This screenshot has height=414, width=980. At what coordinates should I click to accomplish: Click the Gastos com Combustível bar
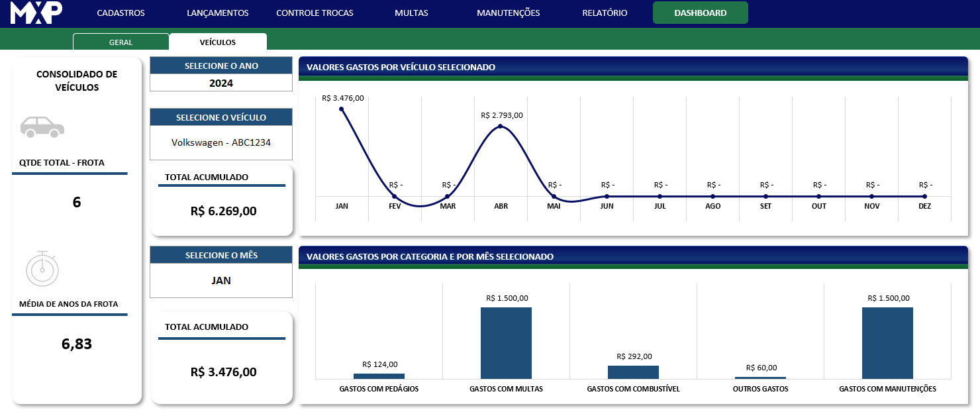click(x=633, y=372)
